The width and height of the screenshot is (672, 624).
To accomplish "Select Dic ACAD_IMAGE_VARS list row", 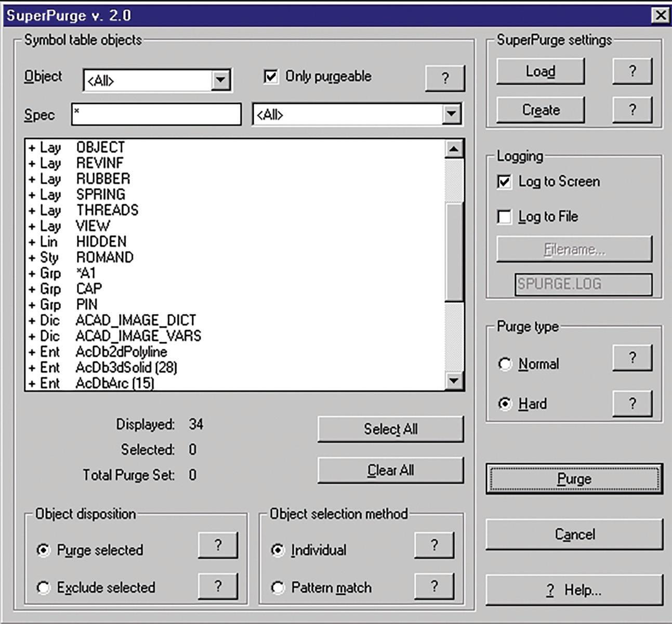I will 235,336.
